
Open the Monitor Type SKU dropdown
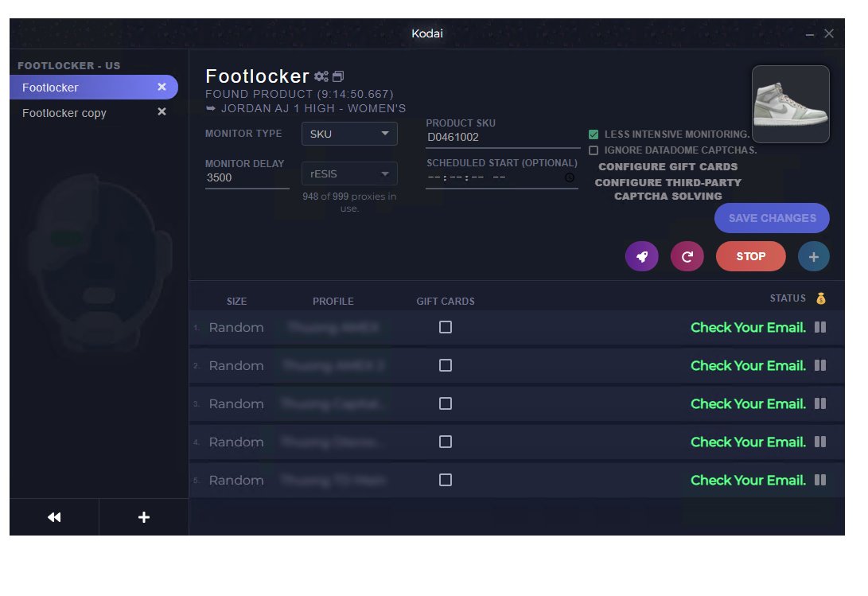tap(349, 134)
